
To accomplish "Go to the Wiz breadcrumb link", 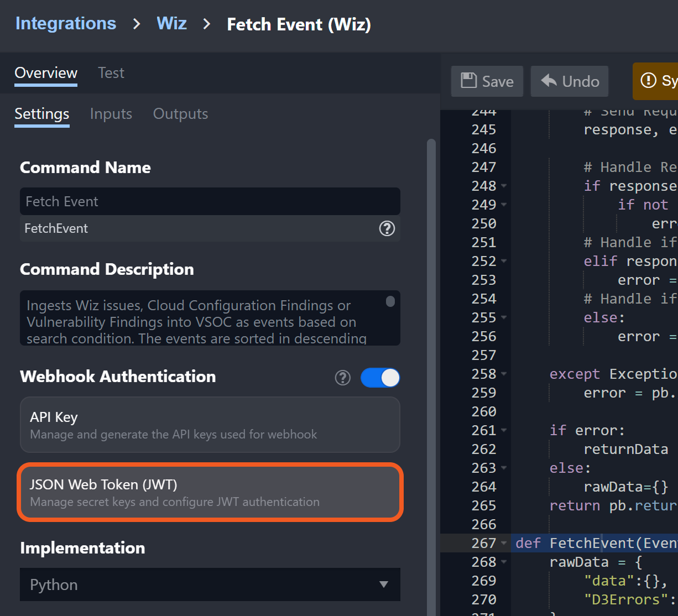I will pos(171,24).
